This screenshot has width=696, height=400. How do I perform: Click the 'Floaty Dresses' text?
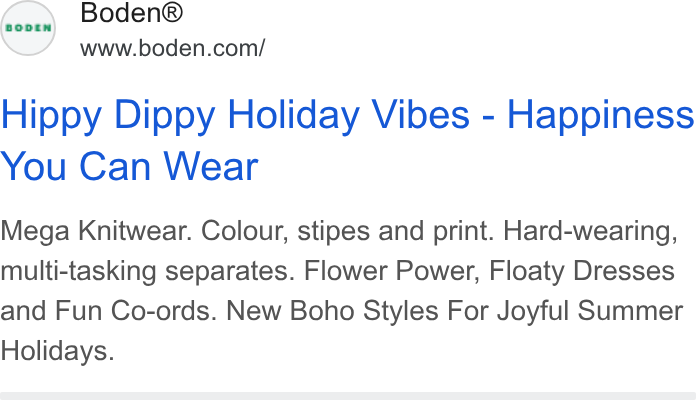tap(582, 271)
